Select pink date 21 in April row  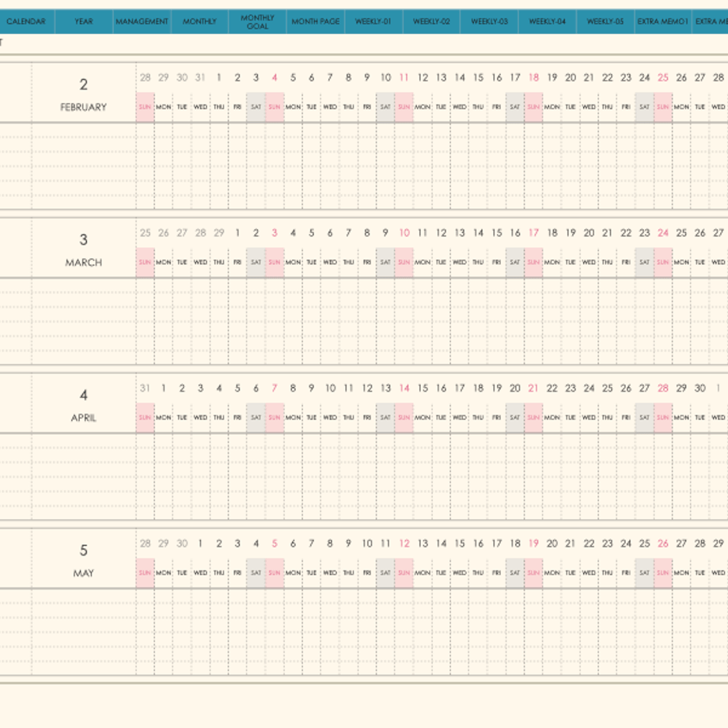coord(533,389)
